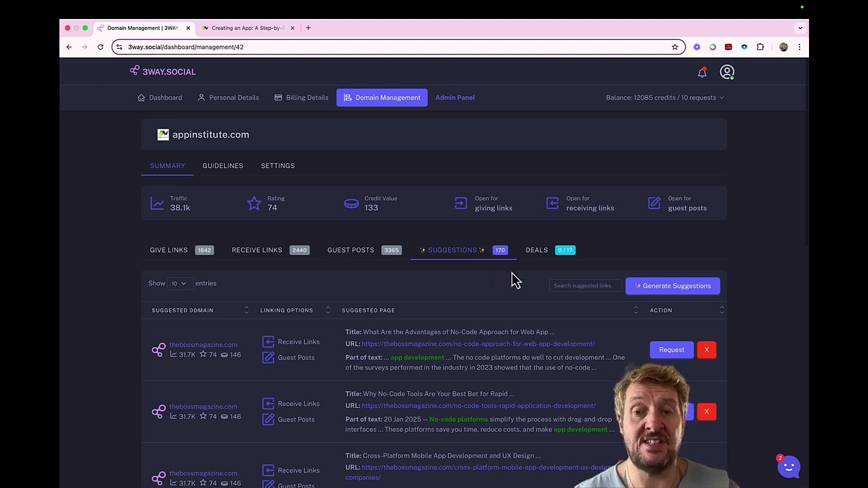This screenshot has width=868, height=488.
Task: Go back with browser back arrow
Action: pyautogui.click(x=68, y=47)
